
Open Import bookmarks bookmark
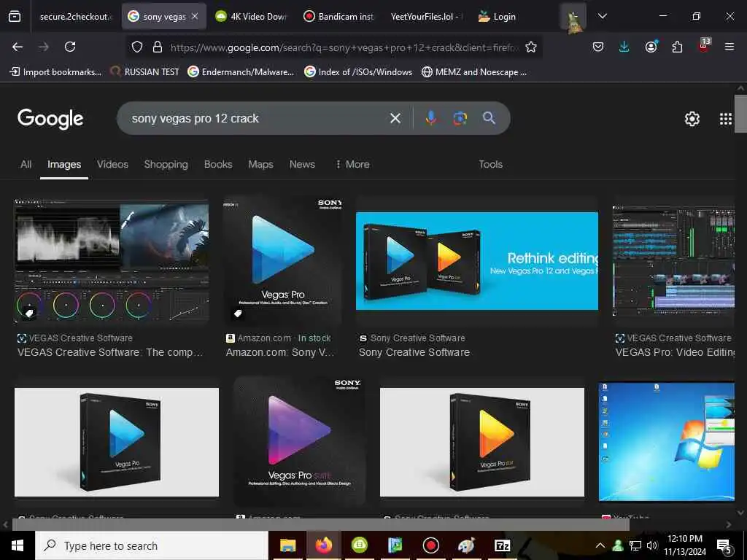[55, 72]
